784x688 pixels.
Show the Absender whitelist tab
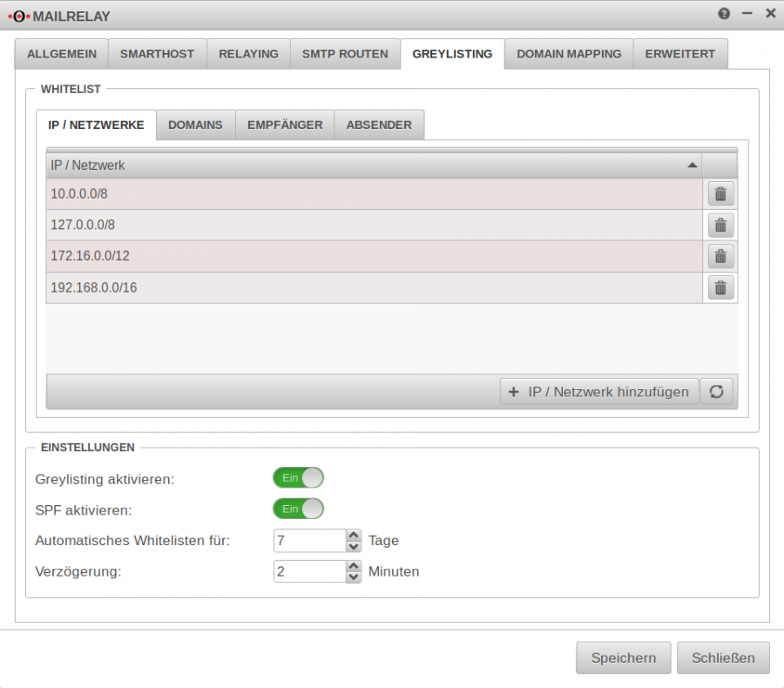tap(379, 125)
